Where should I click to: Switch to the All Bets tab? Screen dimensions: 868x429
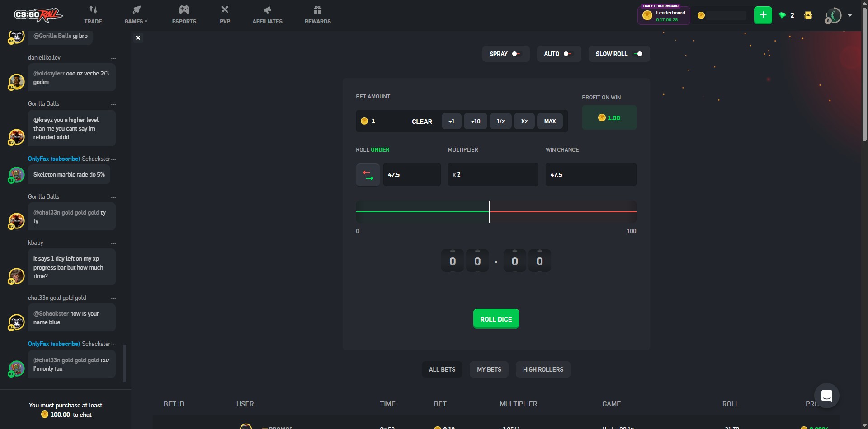(x=442, y=369)
